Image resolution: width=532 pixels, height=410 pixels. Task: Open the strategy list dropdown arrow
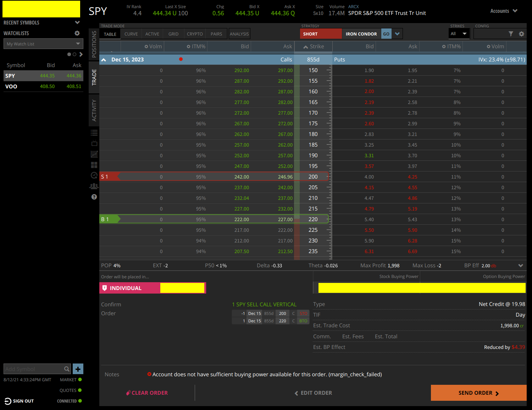click(x=397, y=34)
